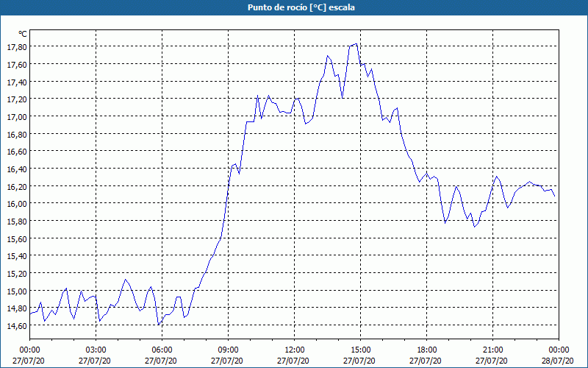The width and height of the screenshot is (588, 368).
Task: Click the 12:00 27/07/20 time label
Action: (293, 355)
